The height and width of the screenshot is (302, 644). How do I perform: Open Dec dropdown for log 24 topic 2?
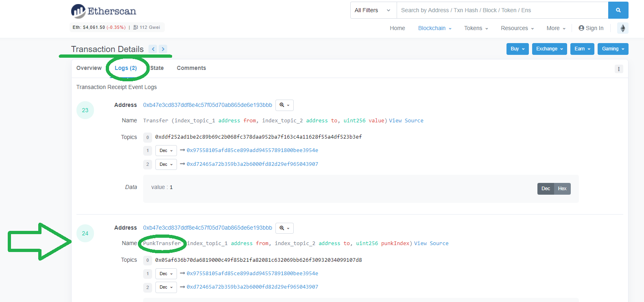[166, 287]
